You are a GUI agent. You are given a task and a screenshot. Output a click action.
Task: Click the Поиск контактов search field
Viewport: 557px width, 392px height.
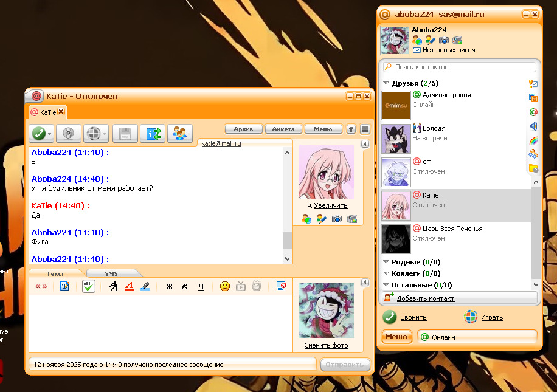point(460,67)
